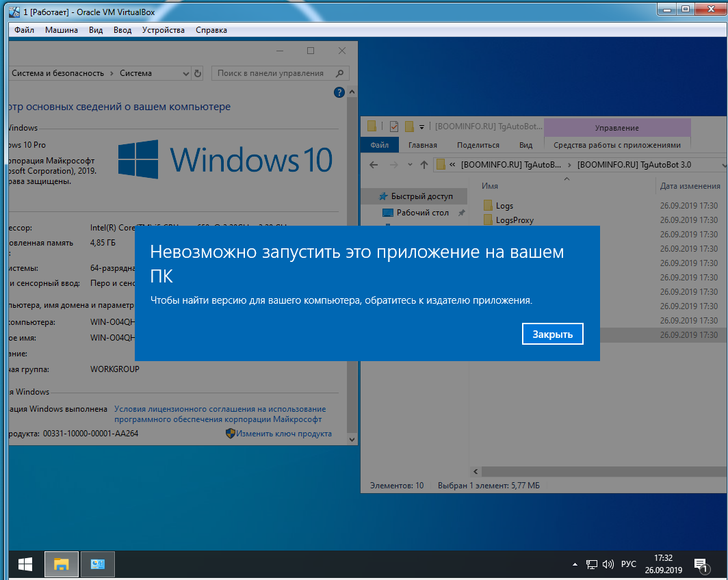Maximize the System Control Panel window
The height and width of the screenshot is (580, 728).
coord(311,51)
